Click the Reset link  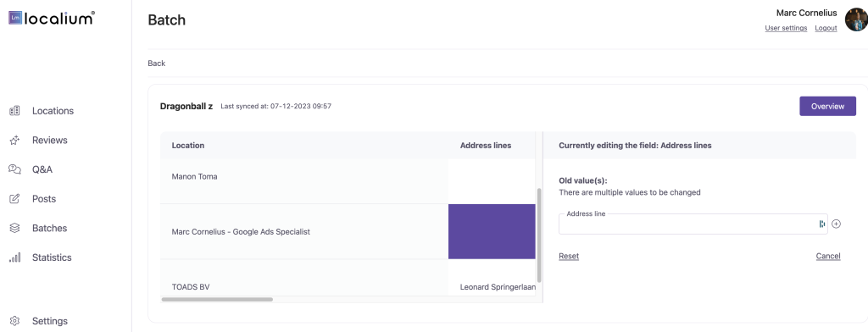(569, 256)
